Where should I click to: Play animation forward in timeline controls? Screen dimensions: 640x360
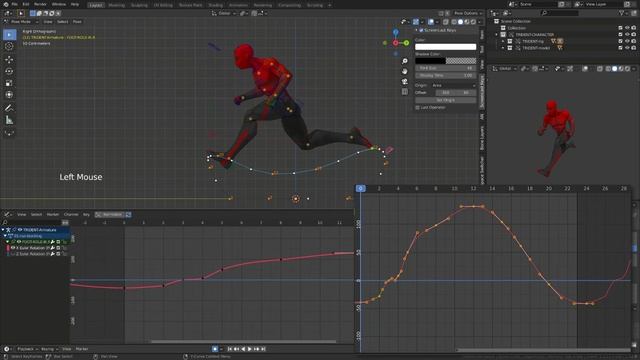tap(250, 349)
